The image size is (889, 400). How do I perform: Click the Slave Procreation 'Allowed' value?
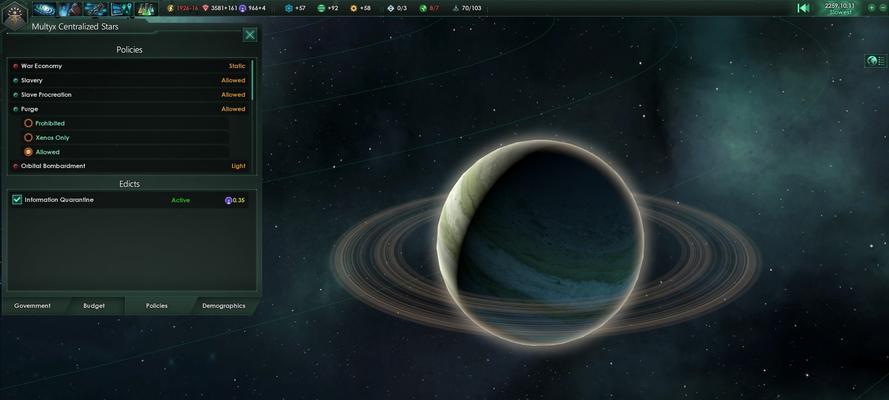(x=233, y=95)
